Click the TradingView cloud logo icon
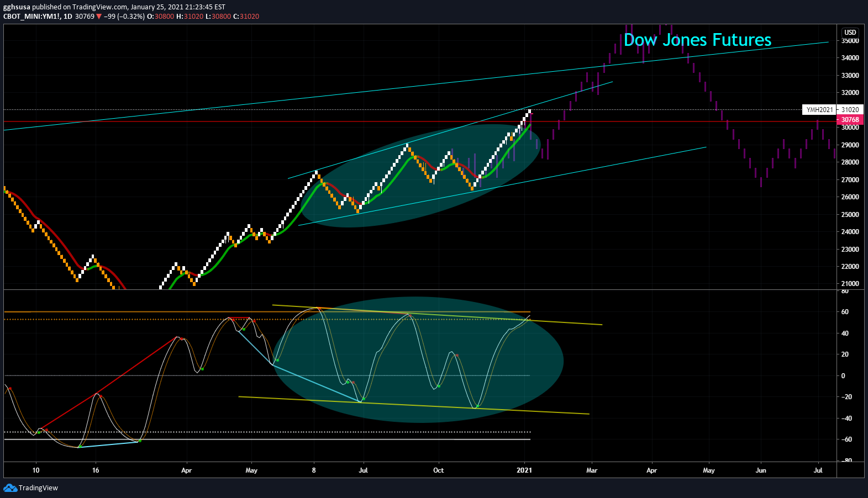The height and width of the screenshot is (498, 868). [10, 488]
